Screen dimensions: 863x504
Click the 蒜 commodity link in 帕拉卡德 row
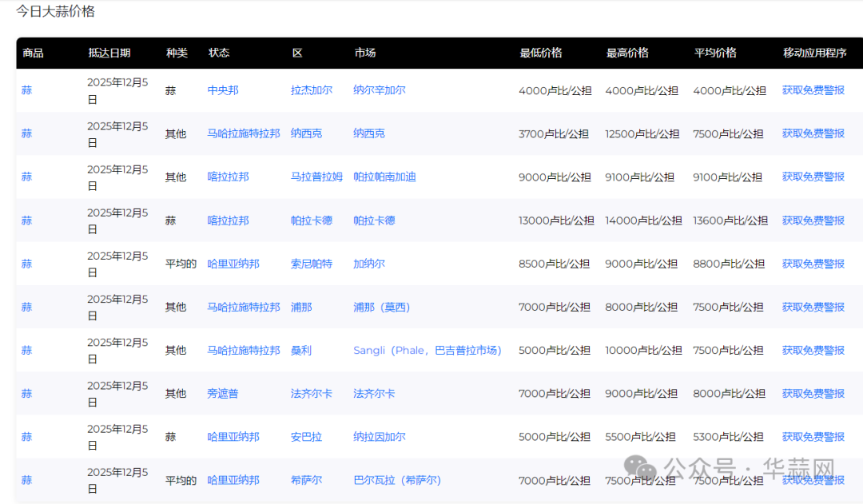click(26, 220)
